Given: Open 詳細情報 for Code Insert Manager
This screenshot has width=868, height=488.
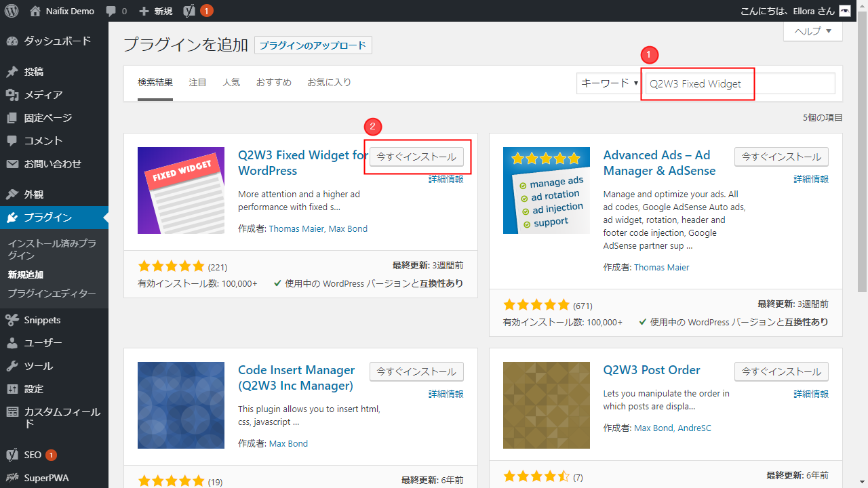Looking at the screenshot, I should (446, 394).
